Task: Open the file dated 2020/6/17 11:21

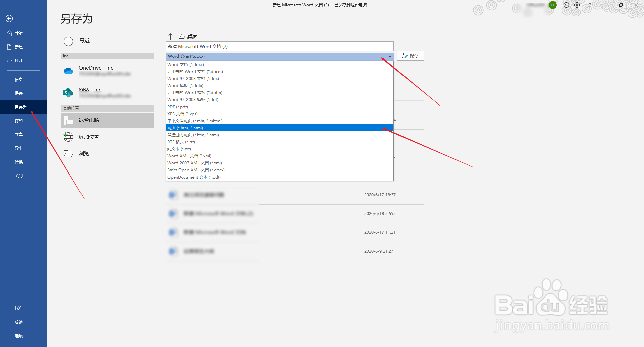Action: 295,232
